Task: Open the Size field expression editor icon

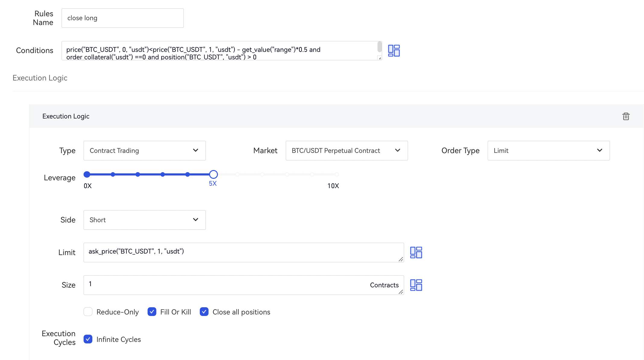Action: click(416, 285)
